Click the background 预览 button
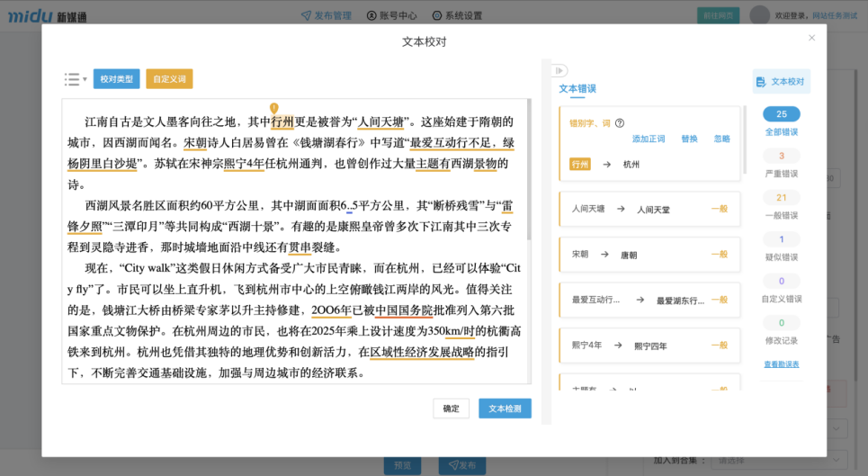This screenshot has width=868, height=476. click(x=402, y=465)
